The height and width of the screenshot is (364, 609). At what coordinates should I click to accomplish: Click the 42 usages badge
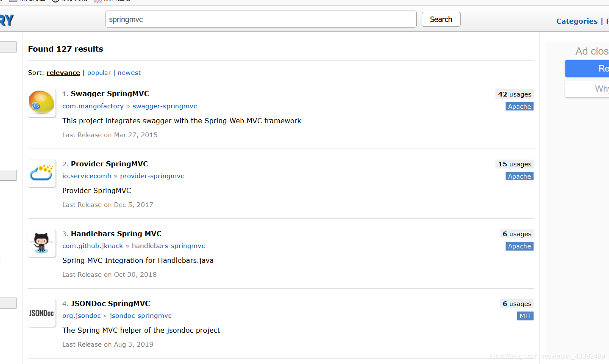[514, 94]
